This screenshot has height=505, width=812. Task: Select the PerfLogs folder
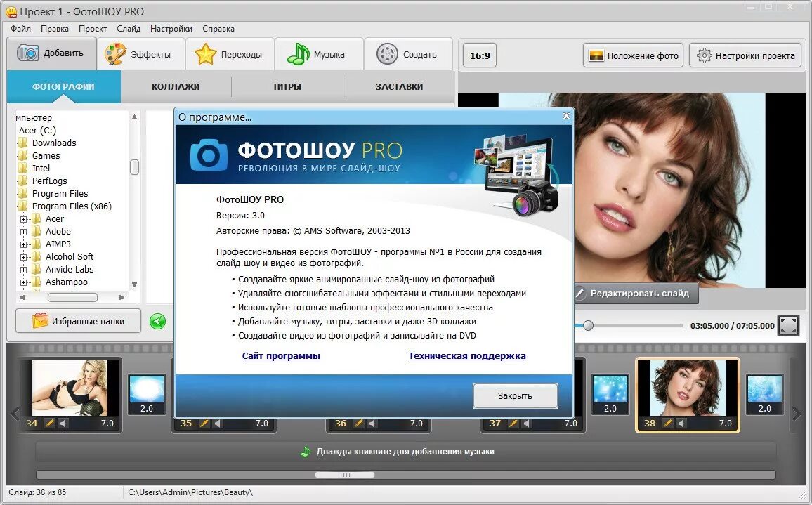pyautogui.click(x=49, y=181)
